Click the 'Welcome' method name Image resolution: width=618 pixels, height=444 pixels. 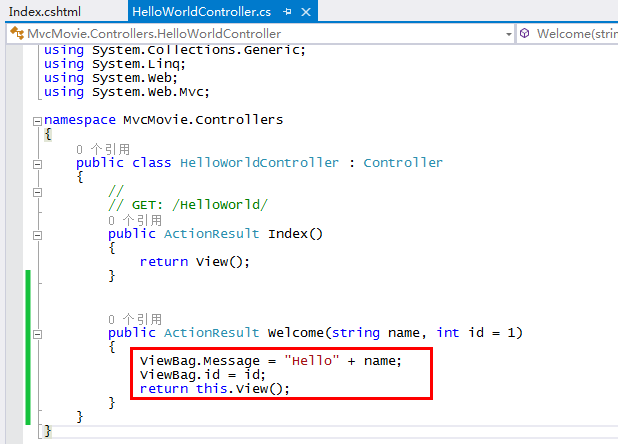[x=296, y=333]
